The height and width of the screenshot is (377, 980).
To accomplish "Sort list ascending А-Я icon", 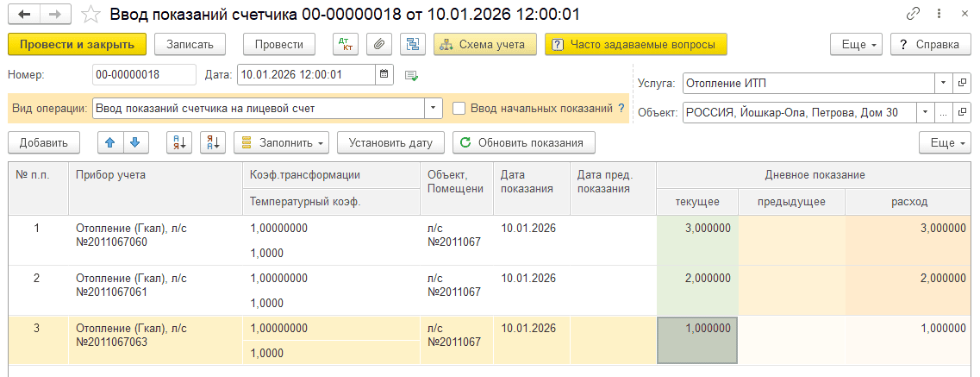I will point(179,142).
